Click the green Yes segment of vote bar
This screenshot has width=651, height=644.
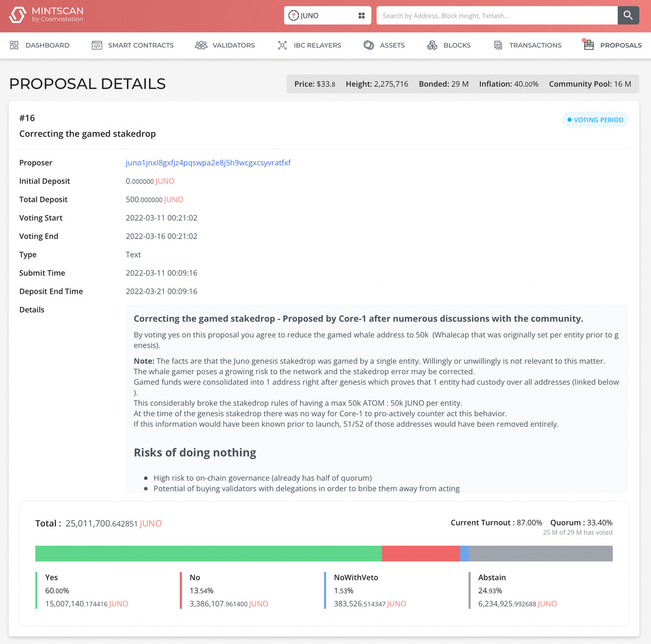coord(208,554)
